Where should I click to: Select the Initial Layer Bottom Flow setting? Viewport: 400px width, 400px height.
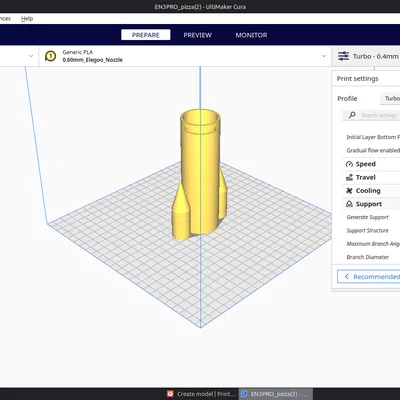[373, 137]
